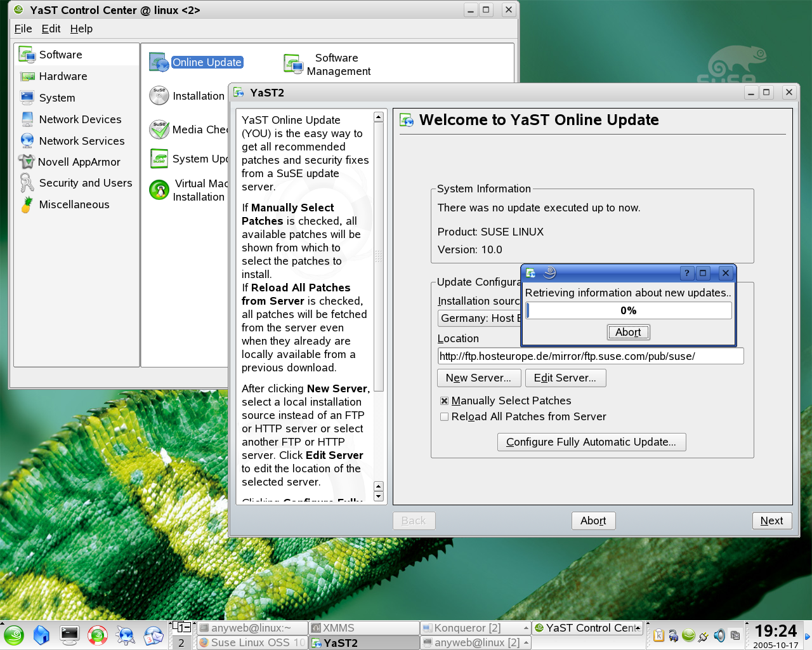The image size is (812, 650).
Task: Open the Edit menu
Action: pyautogui.click(x=51, y=29)
